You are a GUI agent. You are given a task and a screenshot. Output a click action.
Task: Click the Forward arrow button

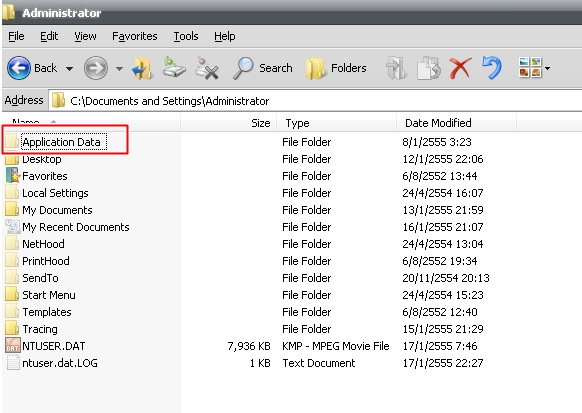pos(96,68)
